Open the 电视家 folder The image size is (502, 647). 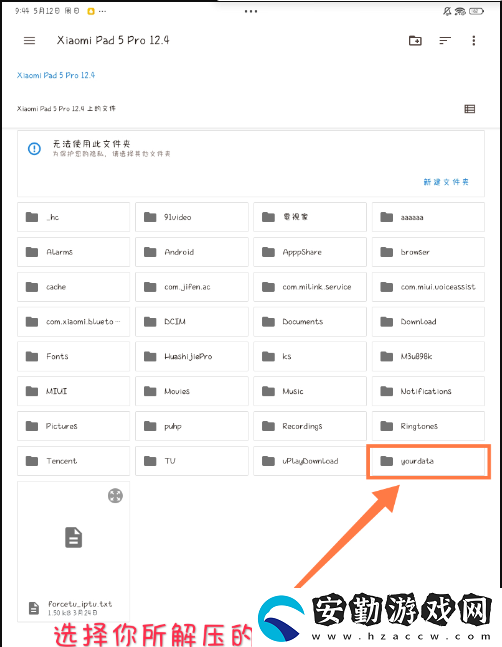tap(310, 217)
